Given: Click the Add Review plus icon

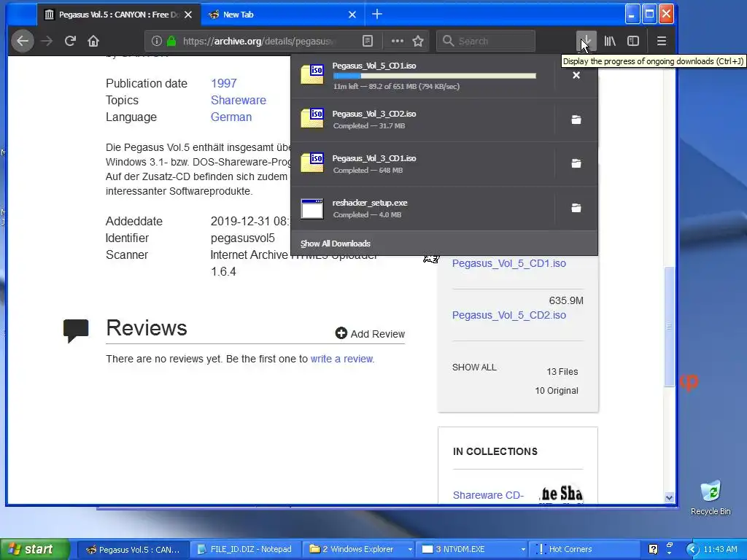Looking at the screenshot, I should pos(341,332).
